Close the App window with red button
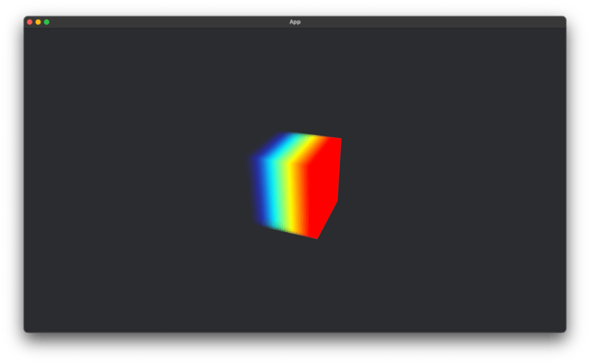Screen dimensions: 590x364 click(29, 22)
